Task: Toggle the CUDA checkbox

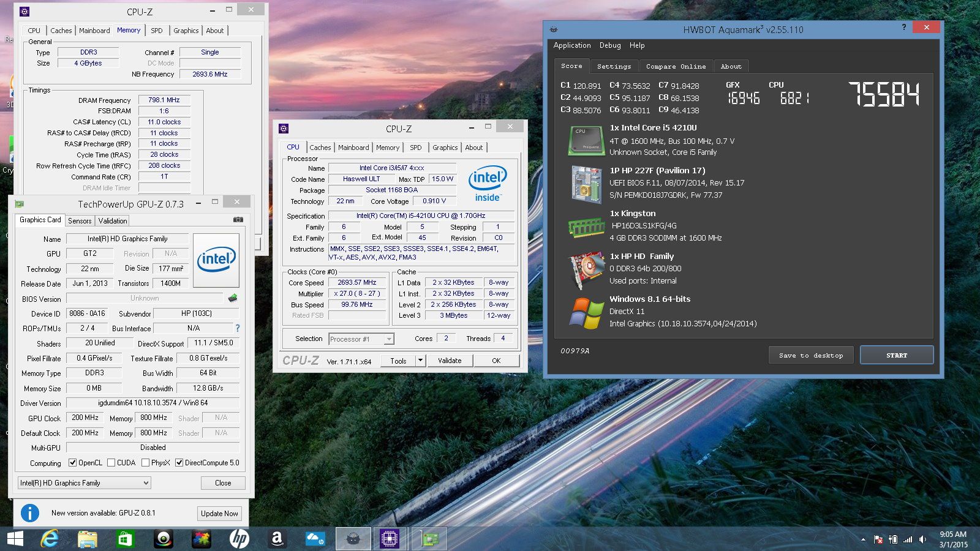Action: [111, 463]
